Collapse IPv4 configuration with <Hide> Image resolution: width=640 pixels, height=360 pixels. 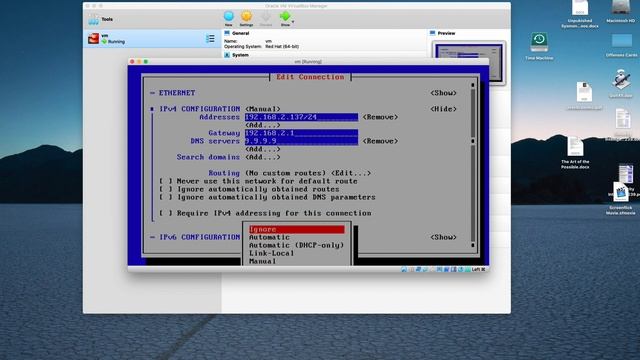point(443,109)
